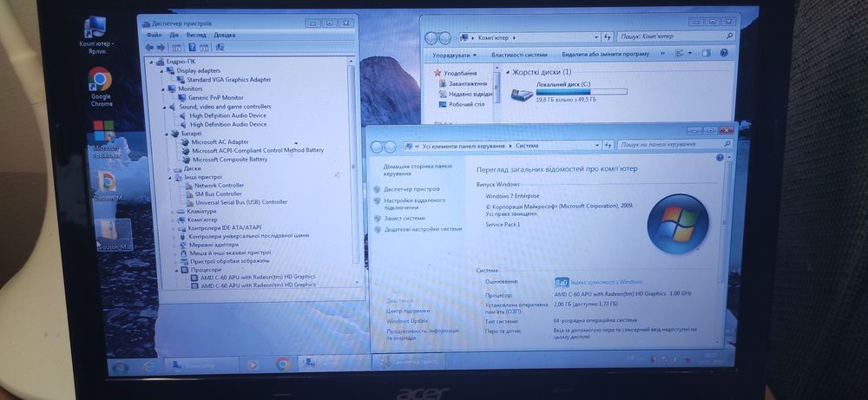Collapse the Процесори node
The height and width of the screenshot is (400, 868).
[177, 270]
